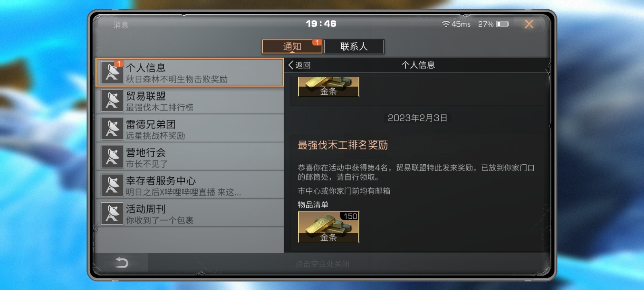Open the 雷德兄弟团 远星挑战杯奖励 message

(x=190, y=129)
